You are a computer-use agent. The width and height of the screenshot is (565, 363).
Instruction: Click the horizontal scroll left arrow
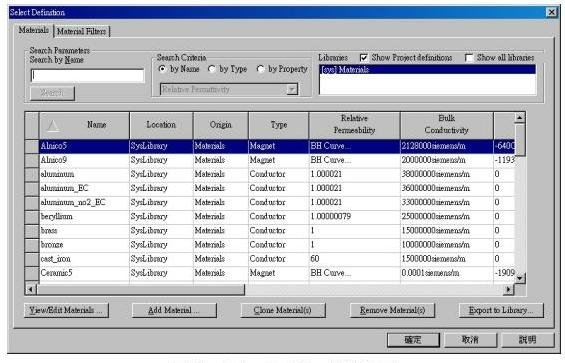(x=31, y=289)
